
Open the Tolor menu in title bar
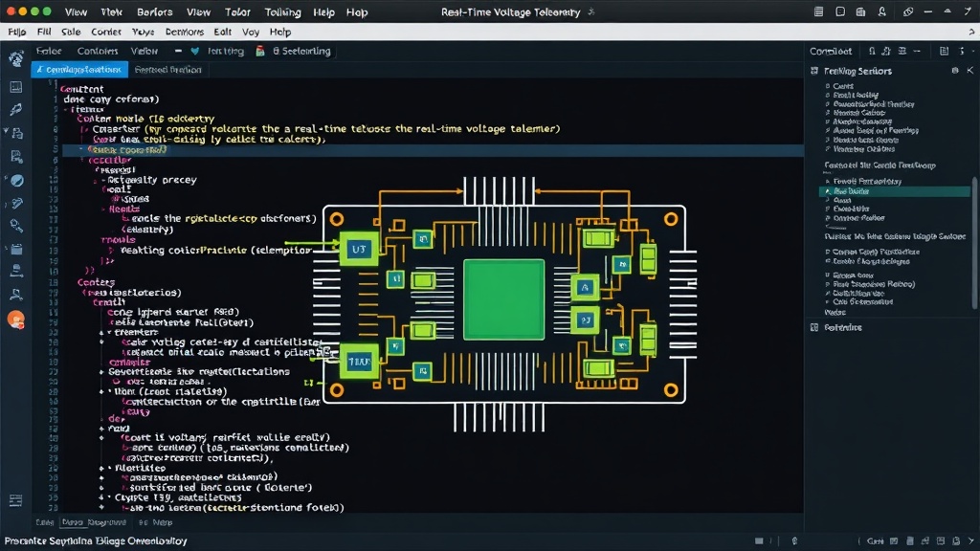(x=237, y=11)
